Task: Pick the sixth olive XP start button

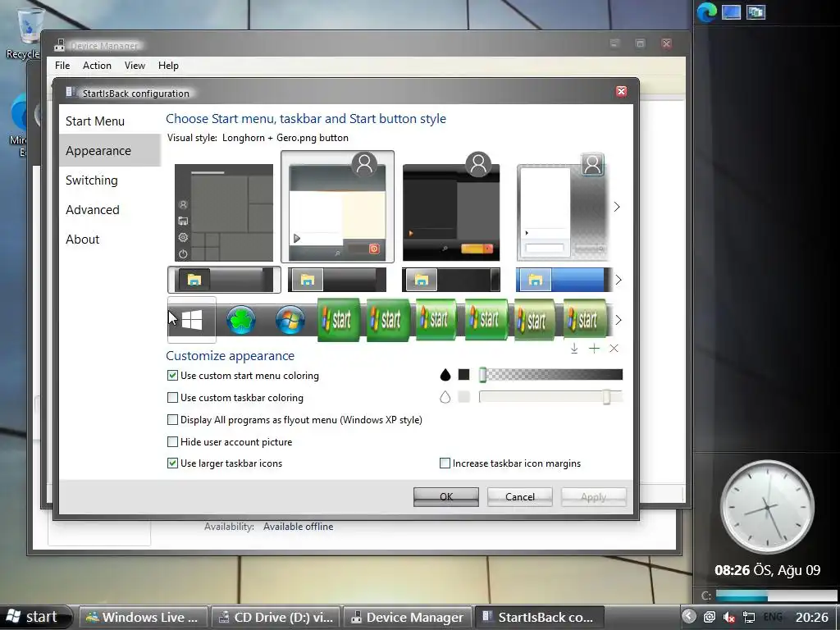Action: pyautogui.click(x=584, y=320)
